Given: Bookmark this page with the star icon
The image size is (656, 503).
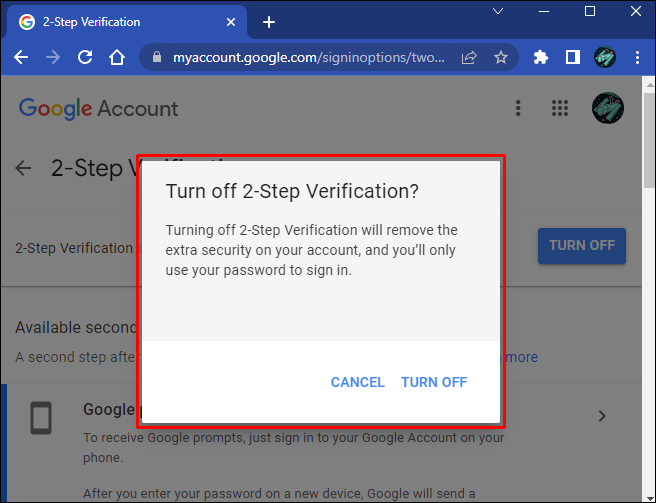Looking at the screenshot, I should point(501,58).
